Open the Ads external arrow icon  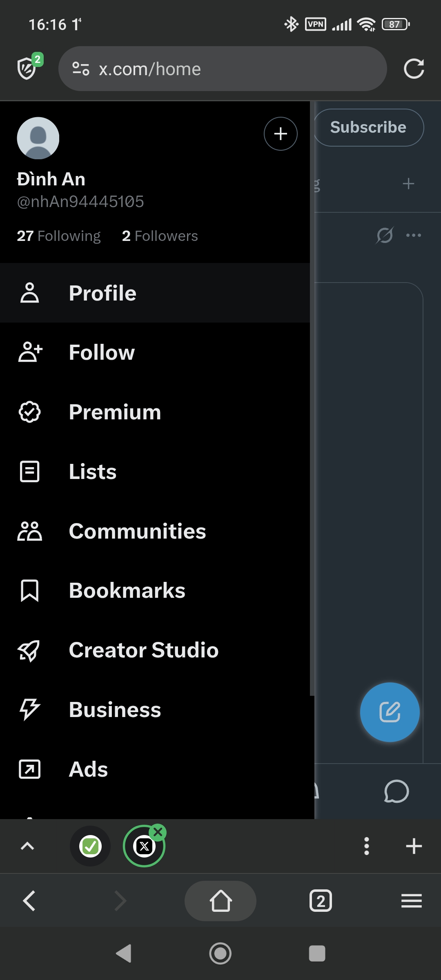click(x=30, y=769)
